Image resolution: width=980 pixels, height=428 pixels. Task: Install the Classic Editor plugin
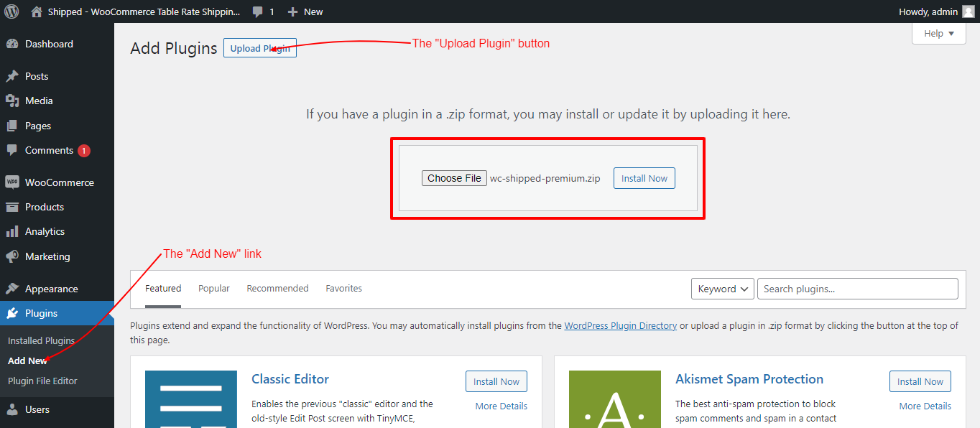pyautogui.click(x=496, y=381)
